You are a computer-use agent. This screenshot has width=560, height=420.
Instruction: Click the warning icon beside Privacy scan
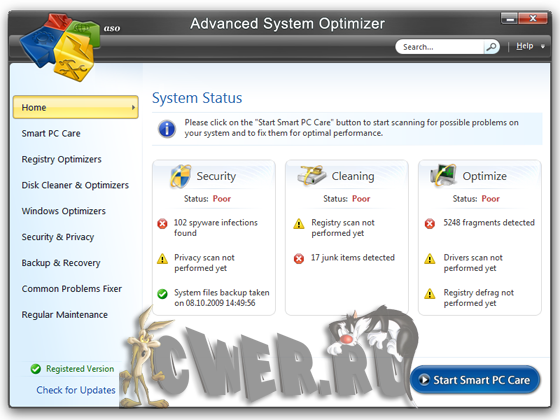tap(162, 259)
